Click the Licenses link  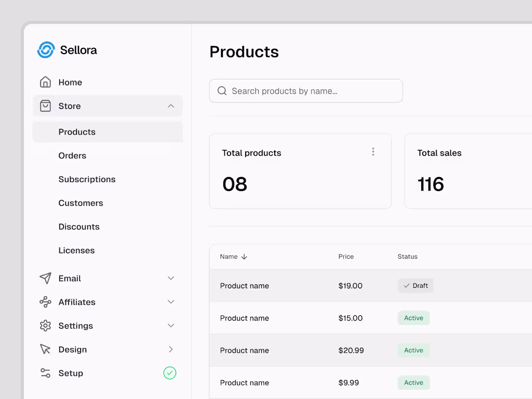click(76, 250)
